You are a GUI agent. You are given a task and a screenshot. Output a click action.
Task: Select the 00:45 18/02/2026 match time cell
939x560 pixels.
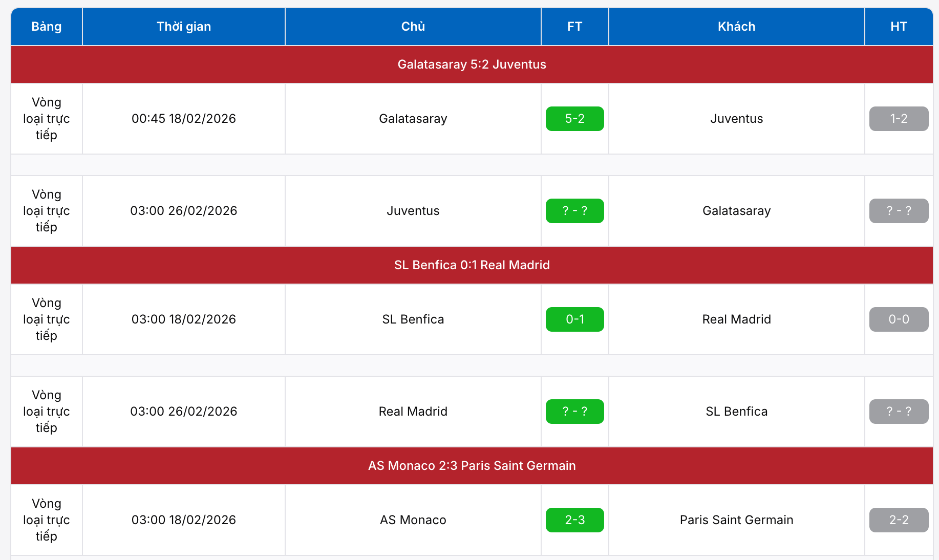[183, 119]
